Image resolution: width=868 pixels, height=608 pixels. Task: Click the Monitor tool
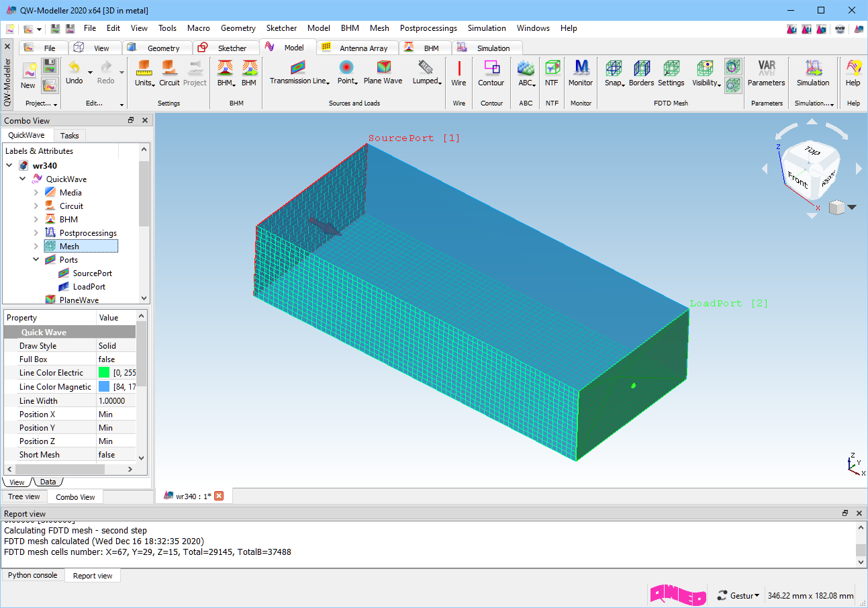(x=581, y=73)
